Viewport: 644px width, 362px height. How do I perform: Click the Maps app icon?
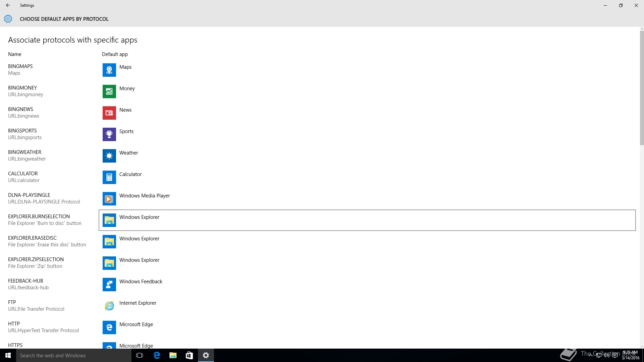(109, 70)
